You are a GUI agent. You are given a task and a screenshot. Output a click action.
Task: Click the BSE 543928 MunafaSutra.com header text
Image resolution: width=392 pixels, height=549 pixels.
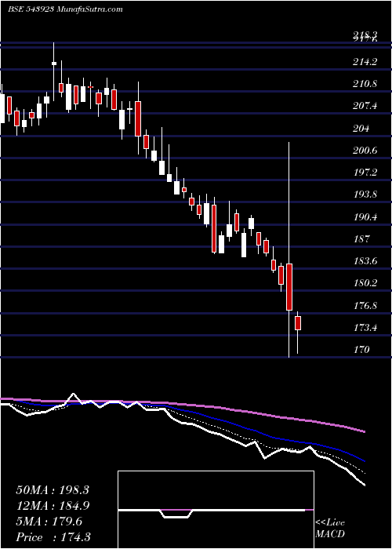coord(65,9)
